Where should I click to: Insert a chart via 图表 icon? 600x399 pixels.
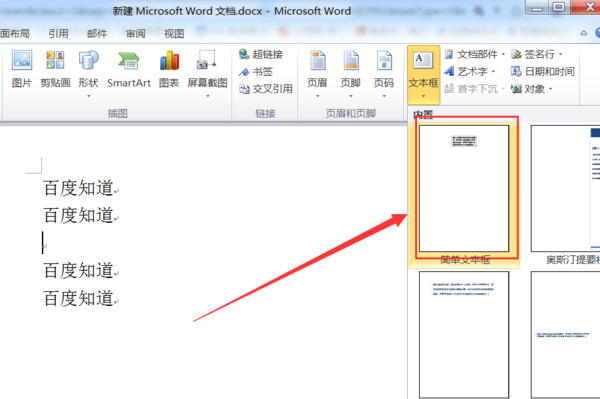coord(169,69)
